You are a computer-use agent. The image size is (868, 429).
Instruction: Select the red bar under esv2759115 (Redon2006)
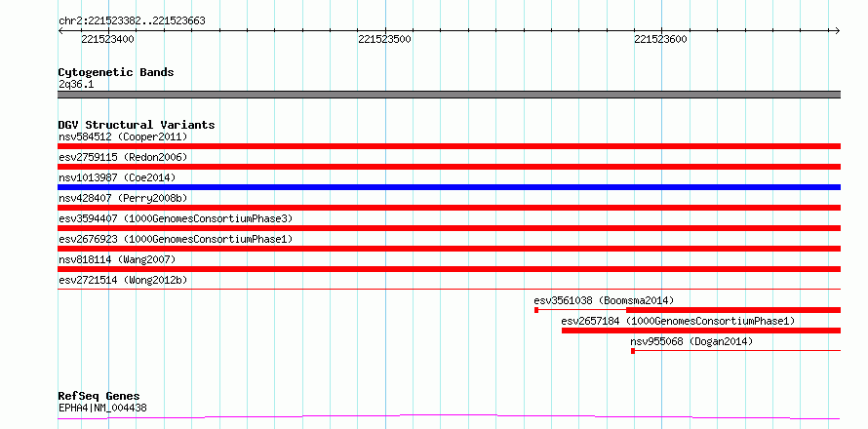[449, 167]
